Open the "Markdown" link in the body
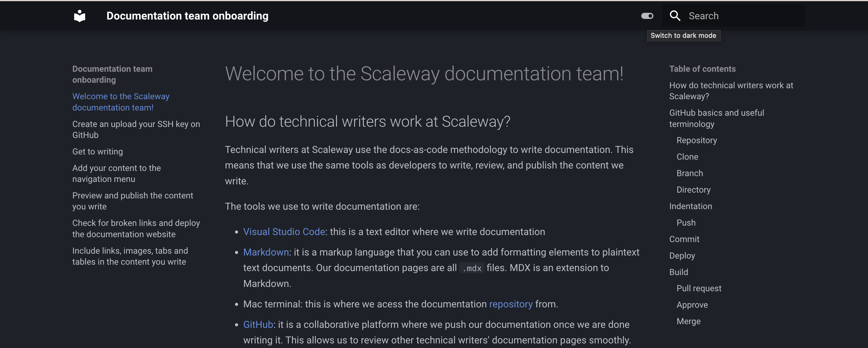The image size is (868, 348). (266, 252)
